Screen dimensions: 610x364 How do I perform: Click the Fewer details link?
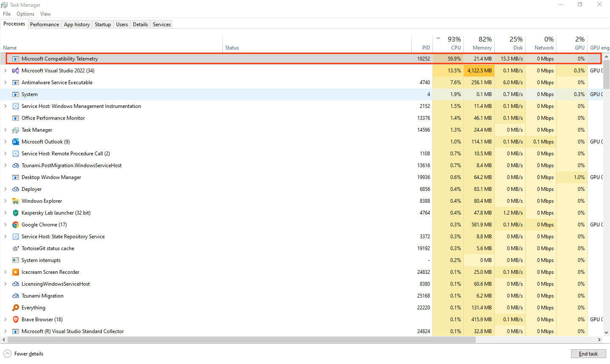click(29, 354)
